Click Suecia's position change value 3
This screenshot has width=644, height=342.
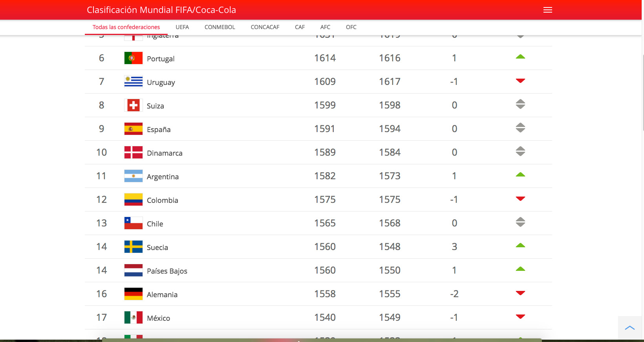pyautogui.click(x=454, y=247)
